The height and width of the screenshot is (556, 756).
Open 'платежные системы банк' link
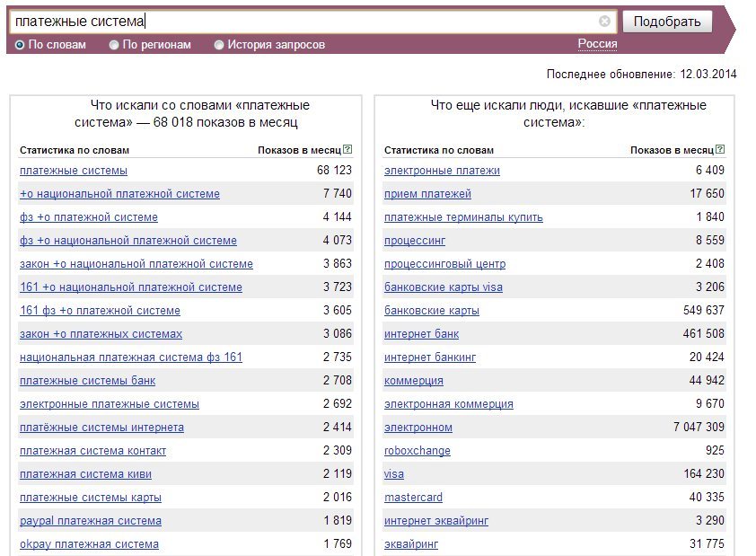(87, 381)
